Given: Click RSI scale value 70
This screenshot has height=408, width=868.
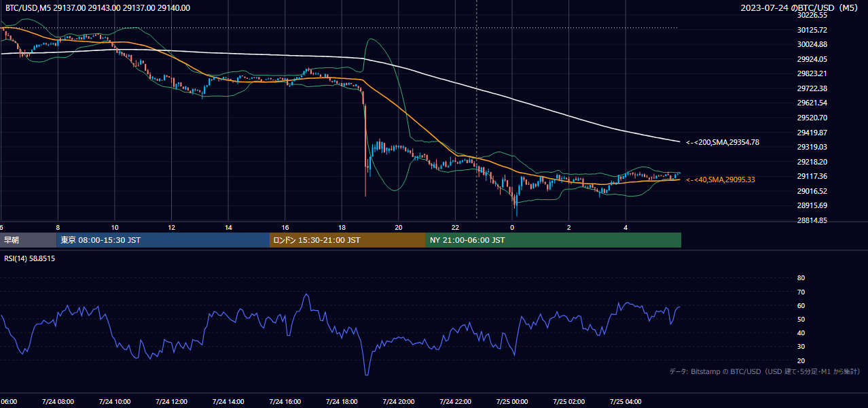Looking at the screenshot, I should (x=801, y=292).
